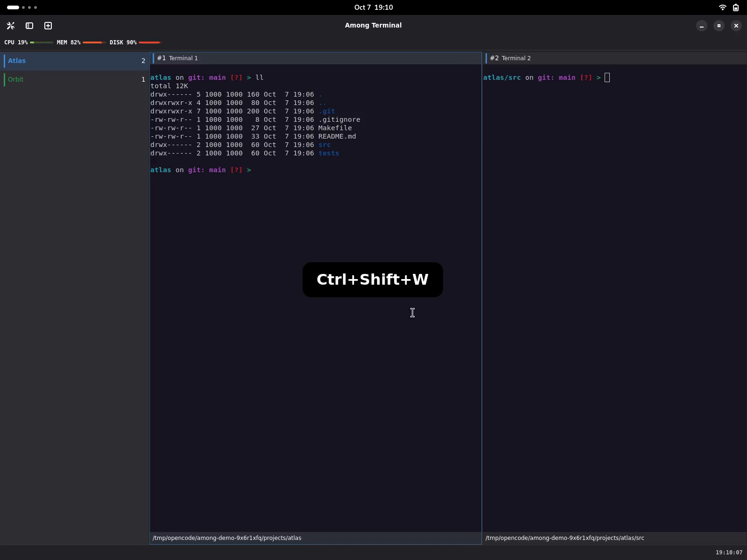Click the src directory in Terminal 1 listing
This screenshot has height=560, width=747.
click(324, 145)
